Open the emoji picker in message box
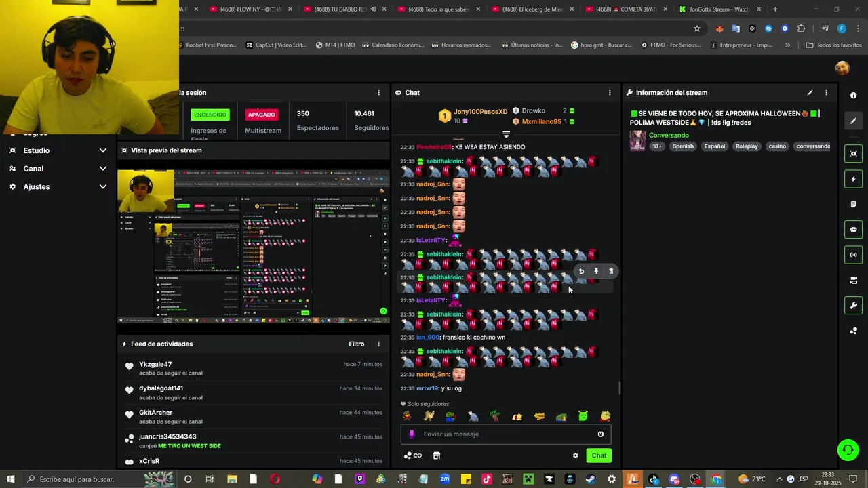Screen dimensions: 868x488 point(600,434)
